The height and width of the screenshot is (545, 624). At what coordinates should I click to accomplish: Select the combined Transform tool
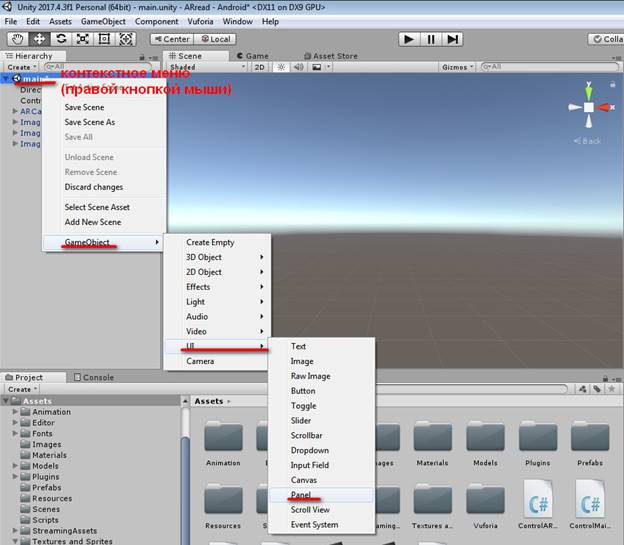click(x=126, y=39)
